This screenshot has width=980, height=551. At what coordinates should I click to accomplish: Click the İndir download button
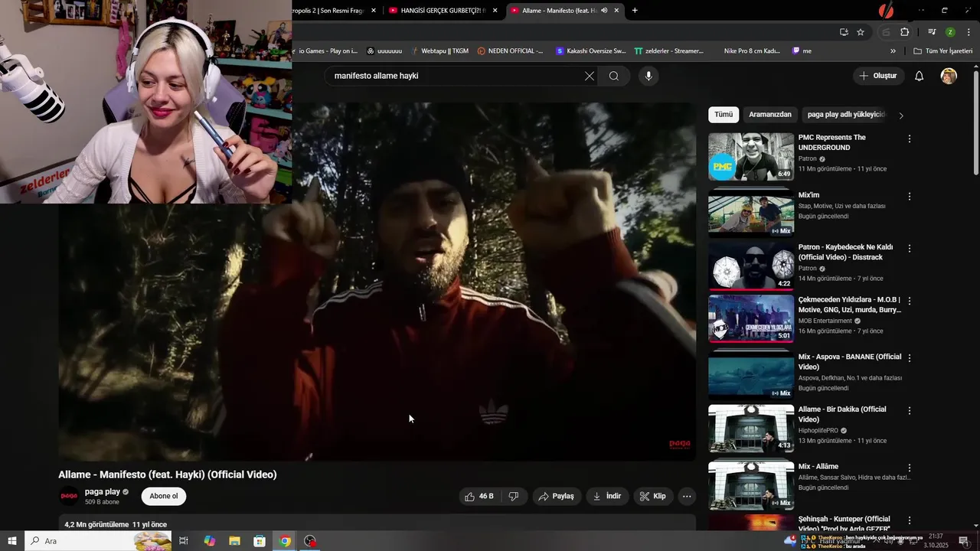click(607, 496)
